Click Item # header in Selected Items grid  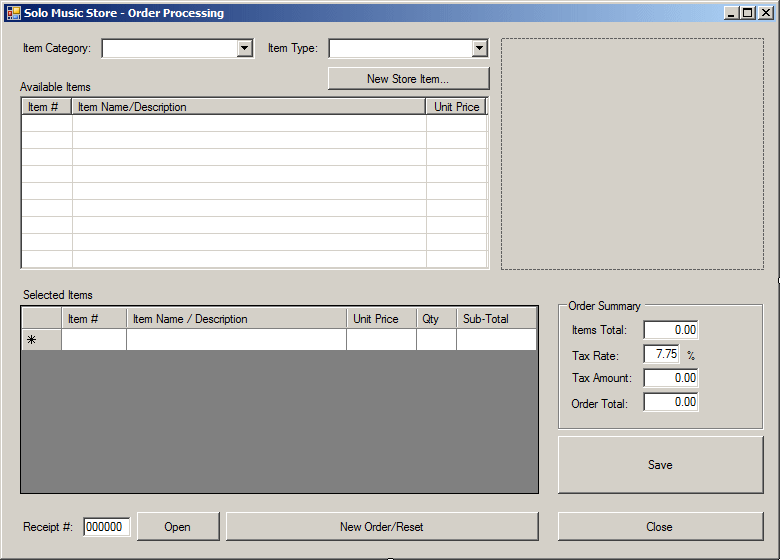pyautogui.click(x=94, y=319)
